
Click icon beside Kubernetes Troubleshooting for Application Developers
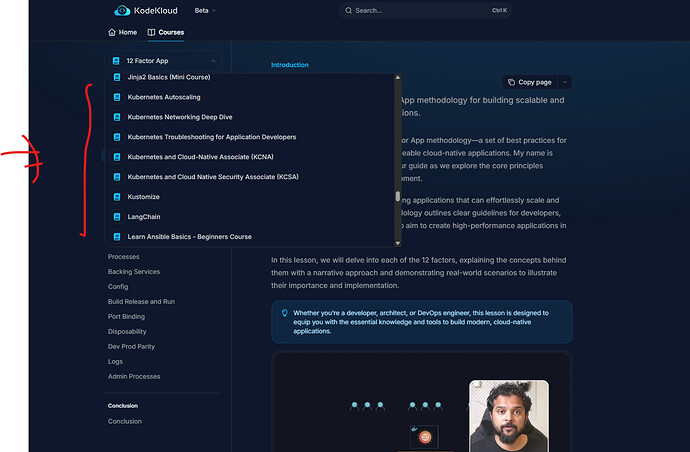tap(117, 137)
